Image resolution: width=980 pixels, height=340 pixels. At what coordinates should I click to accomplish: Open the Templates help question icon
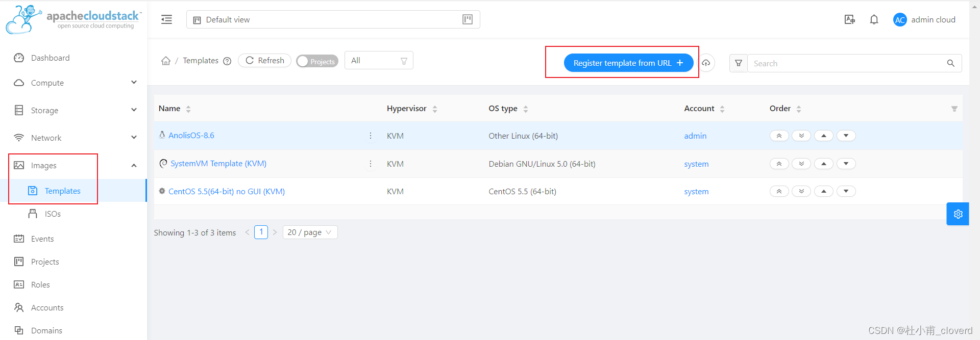(x=227, y=61)
